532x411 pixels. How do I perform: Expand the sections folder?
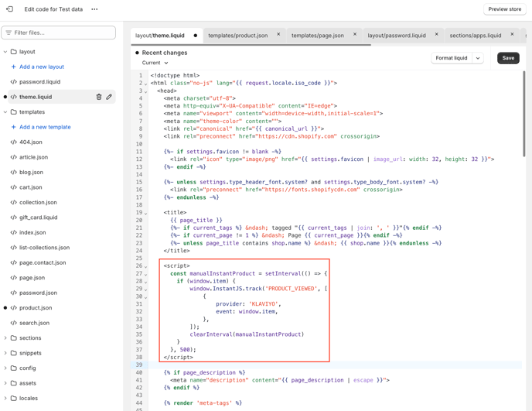(5, 338)
